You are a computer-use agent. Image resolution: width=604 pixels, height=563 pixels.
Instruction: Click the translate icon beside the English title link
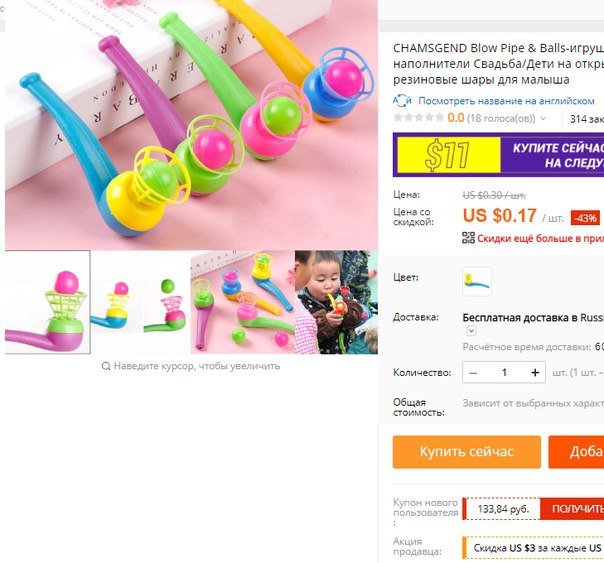click(x=402, y=101)
